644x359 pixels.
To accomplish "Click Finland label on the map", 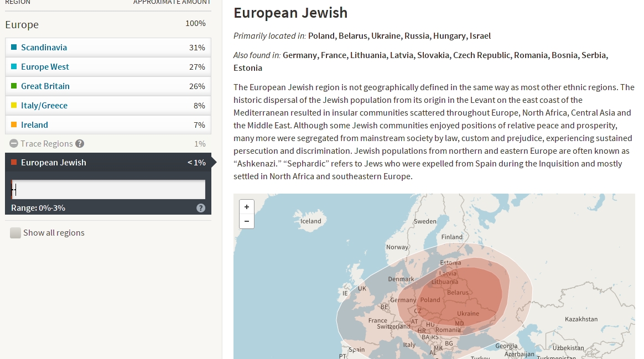I will pos(452,237).
